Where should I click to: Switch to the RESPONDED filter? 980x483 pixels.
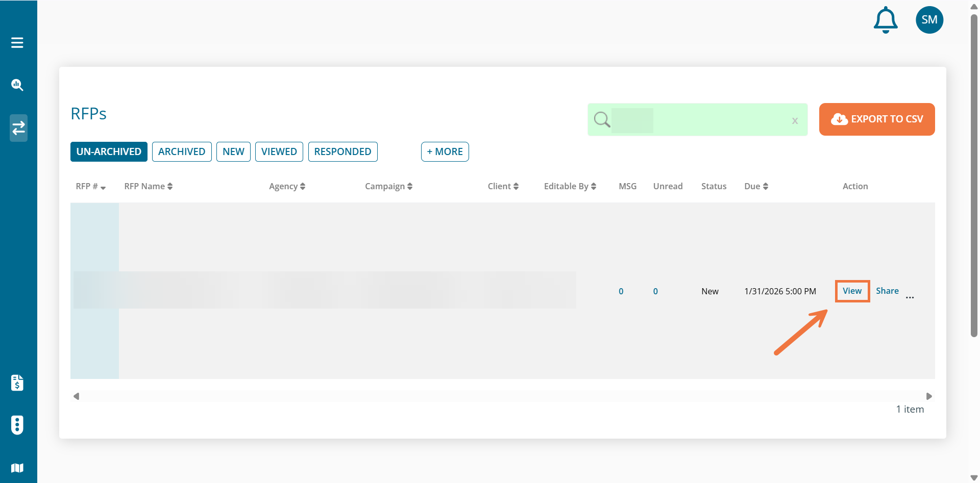click(x=342, y=152)
